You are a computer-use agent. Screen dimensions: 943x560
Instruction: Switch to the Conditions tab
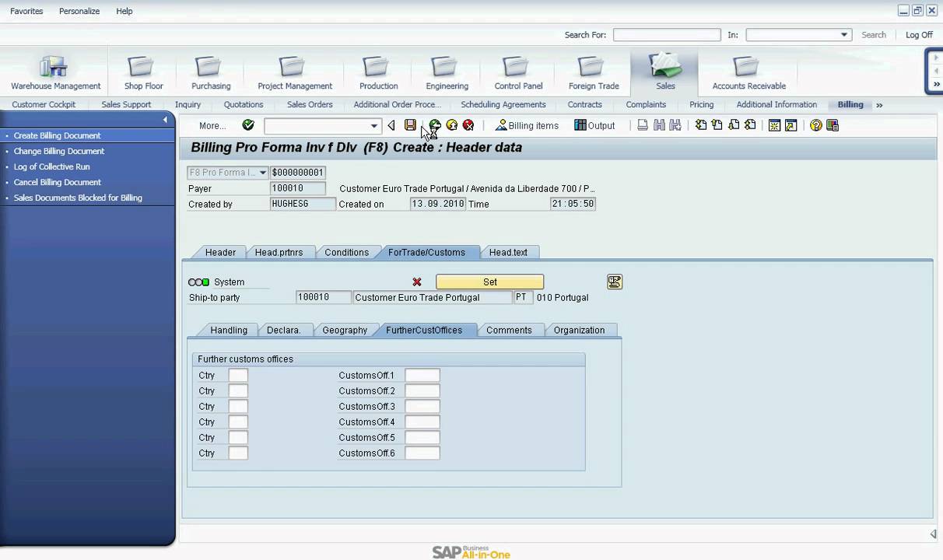pos(346,252)
